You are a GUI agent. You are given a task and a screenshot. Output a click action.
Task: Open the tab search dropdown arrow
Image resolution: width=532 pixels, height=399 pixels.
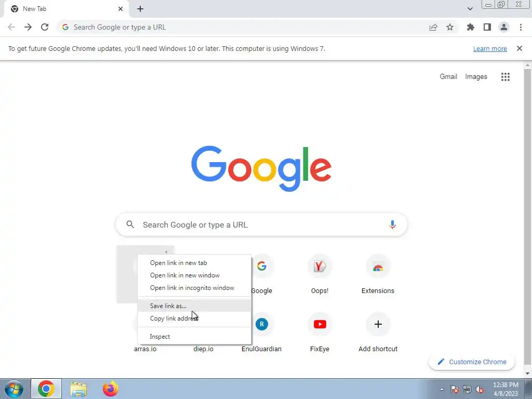[x=470, y=9]
